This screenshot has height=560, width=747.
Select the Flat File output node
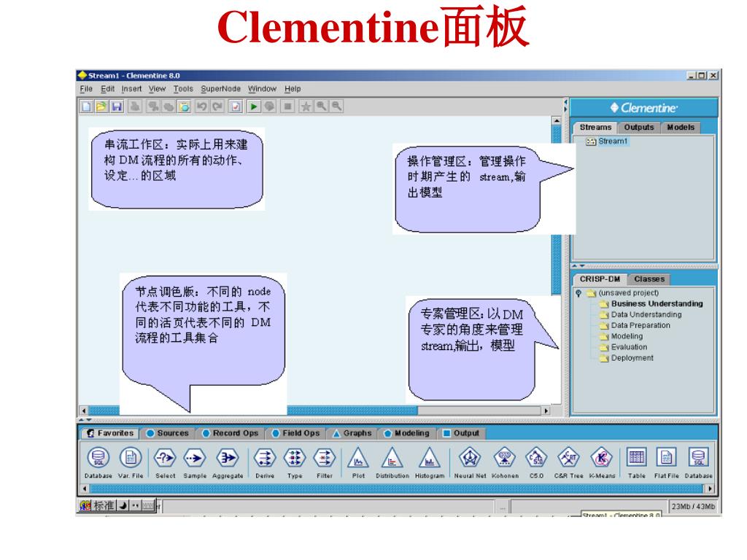pos(667,462)
